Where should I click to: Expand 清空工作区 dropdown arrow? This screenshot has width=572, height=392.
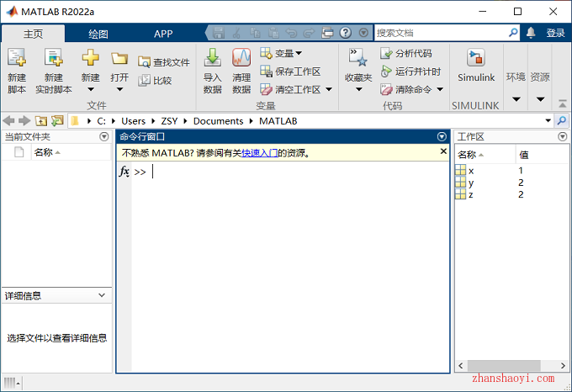tap(329, 89)
